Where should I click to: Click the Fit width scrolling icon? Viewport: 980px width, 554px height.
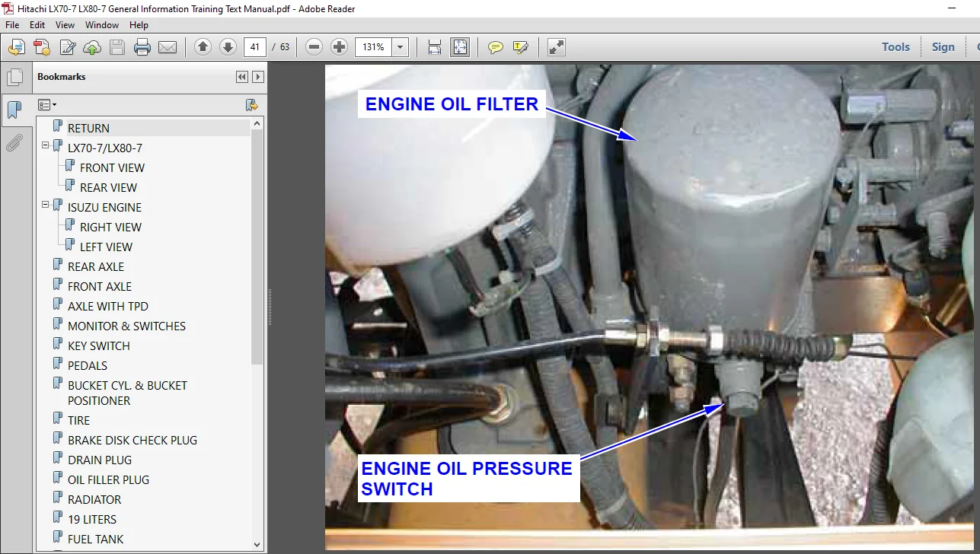(x=435, y=47)
